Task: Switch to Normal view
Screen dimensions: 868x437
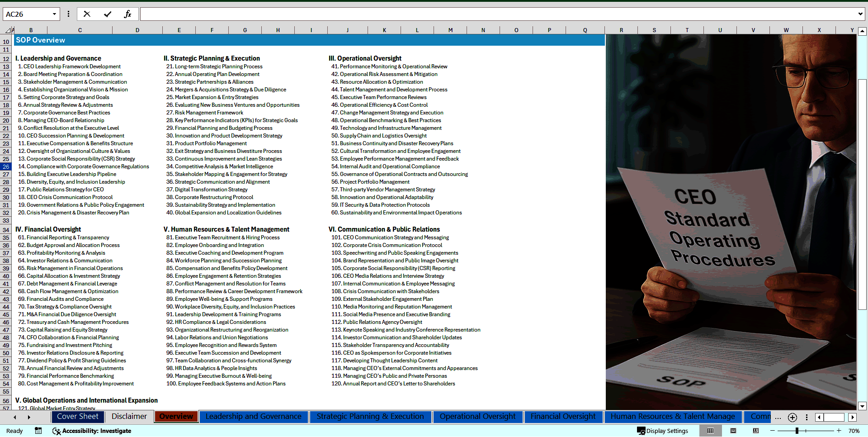Action: coord(711,431)
